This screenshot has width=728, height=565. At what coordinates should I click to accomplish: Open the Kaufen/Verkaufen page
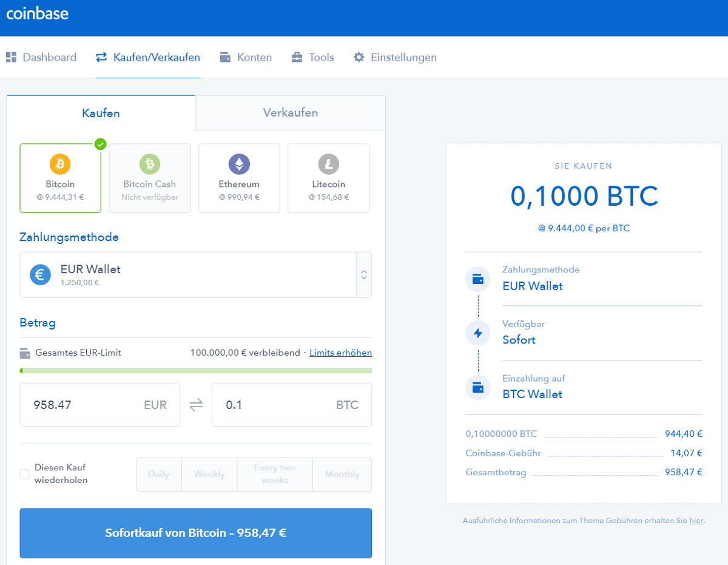(148, 58)
